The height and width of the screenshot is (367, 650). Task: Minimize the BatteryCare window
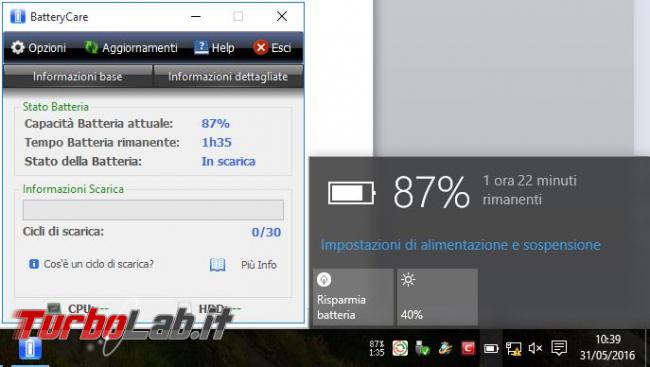pos(196,17)
